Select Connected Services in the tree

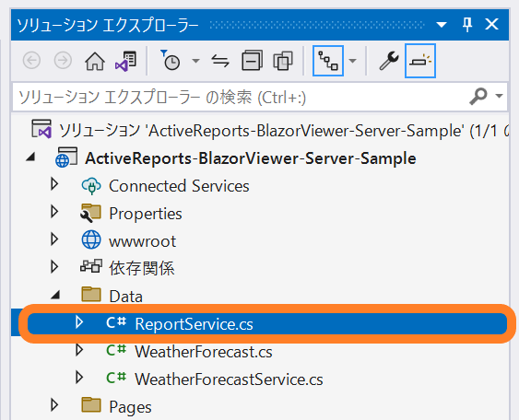point(179,186)
